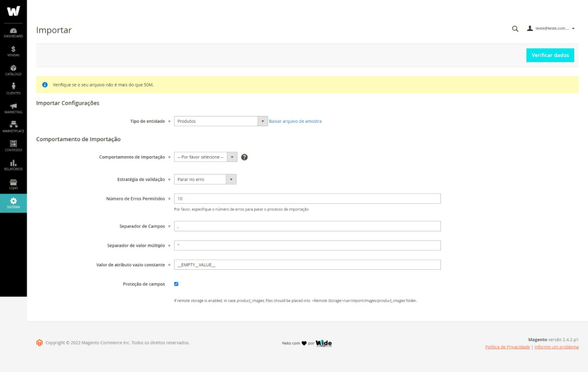This screenshot has width=588, height=372.
Task: Click the user account avatar icon
Action: coord(529,28)
